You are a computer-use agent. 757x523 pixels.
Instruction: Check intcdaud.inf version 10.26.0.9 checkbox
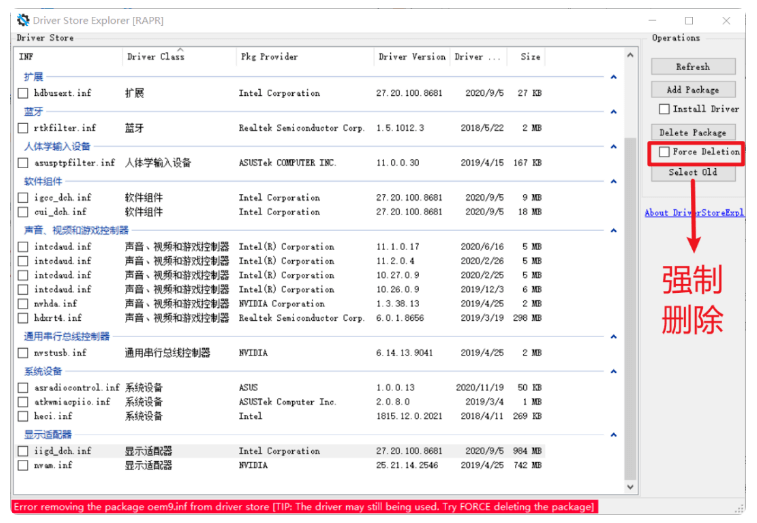pyautogui.click(x=23, y=290)
